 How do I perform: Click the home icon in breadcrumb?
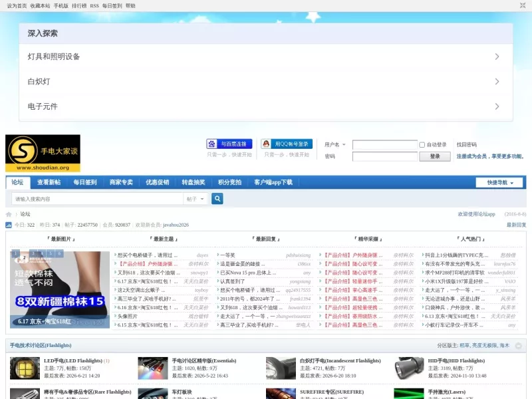point(9,214)
